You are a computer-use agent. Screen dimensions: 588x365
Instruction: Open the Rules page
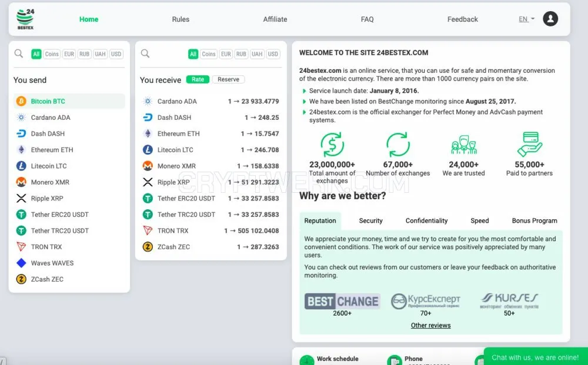[x=181, y=19]
